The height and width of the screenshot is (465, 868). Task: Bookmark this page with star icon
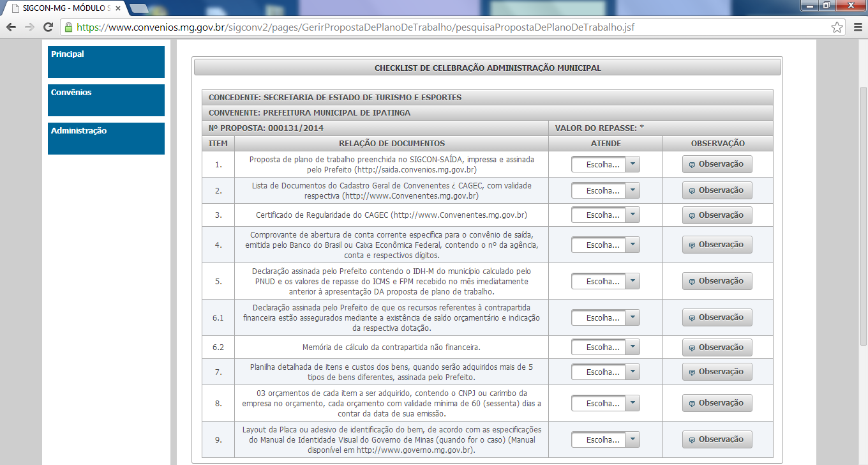pyautogui.click(x=837, y=27)
